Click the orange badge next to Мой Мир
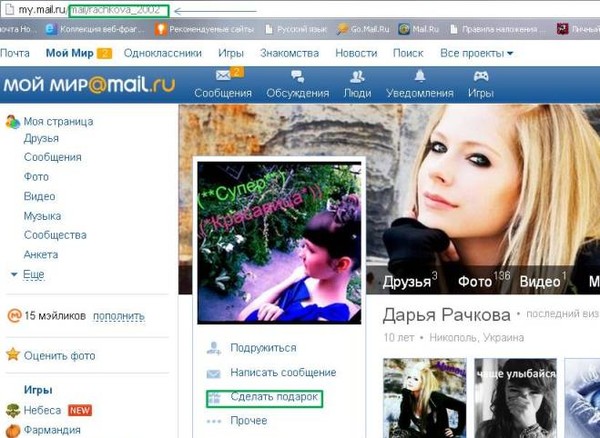Image resolution: width=600 pixels, height=438 pixels. point(104,54)
